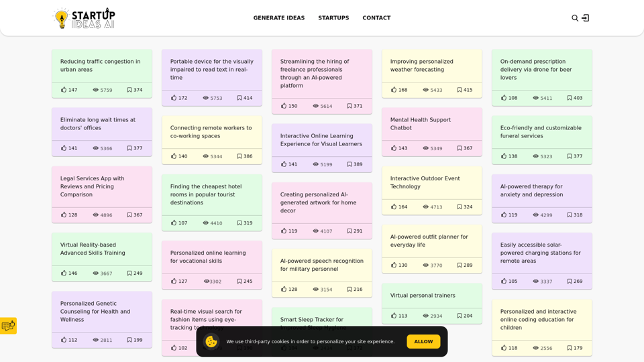Open 'Legal Services App with Reviews' idea
Image resolution: width=644 pixels, height=362 pixels.
point(92,186)
